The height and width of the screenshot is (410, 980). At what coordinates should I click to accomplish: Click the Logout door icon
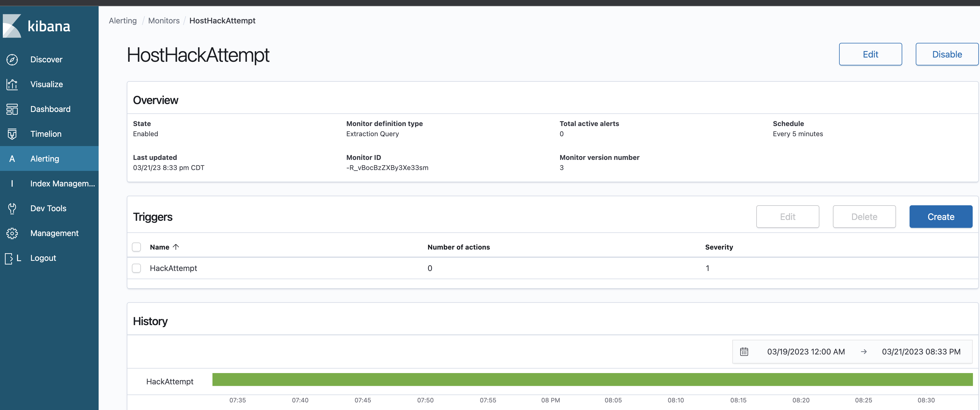[9, 259]
